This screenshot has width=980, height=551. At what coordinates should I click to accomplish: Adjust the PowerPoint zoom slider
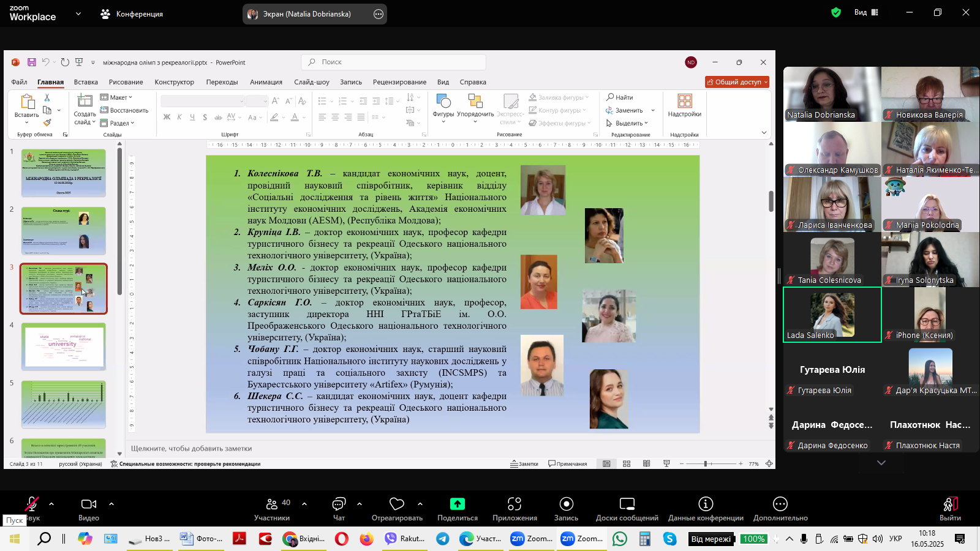click(706, 464)
